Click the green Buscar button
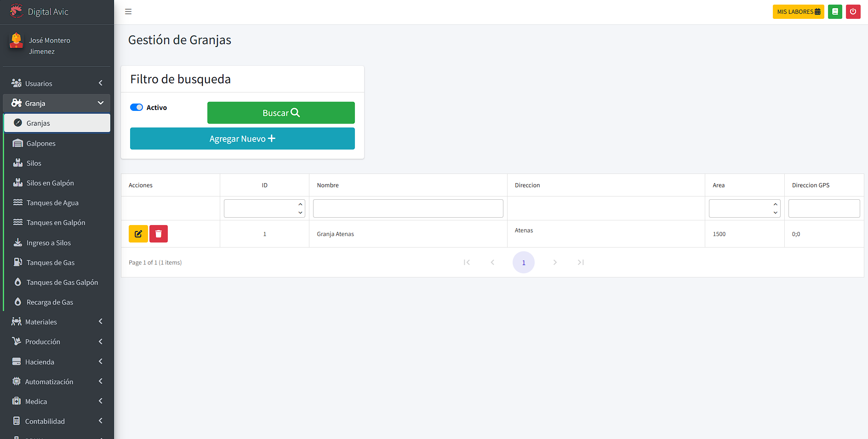868x439 pixels. [281, 113]
